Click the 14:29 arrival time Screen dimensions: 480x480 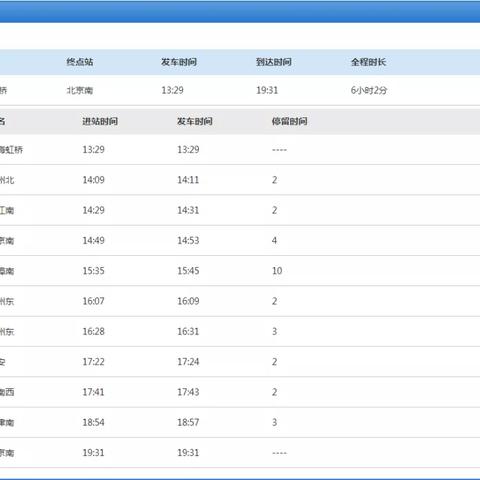tap(94, 210)
